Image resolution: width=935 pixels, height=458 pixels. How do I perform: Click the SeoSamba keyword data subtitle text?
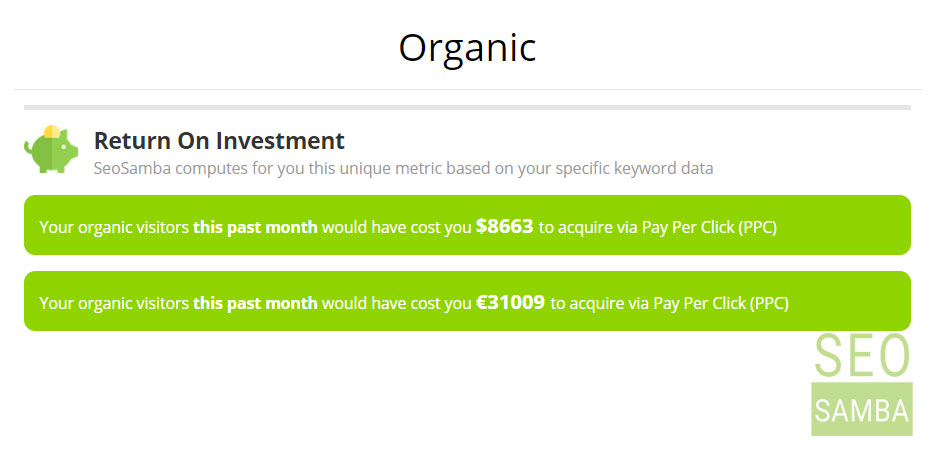coord(403,168)
